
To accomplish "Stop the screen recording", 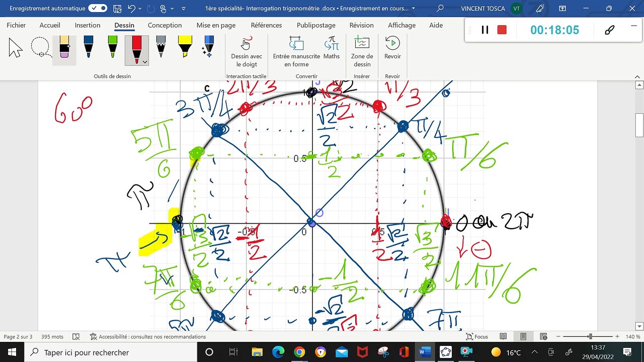I will click(502, 30).
